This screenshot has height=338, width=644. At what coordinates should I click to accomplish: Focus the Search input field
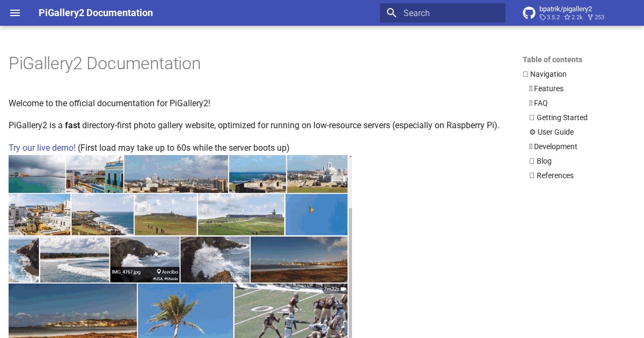(443, 13)
